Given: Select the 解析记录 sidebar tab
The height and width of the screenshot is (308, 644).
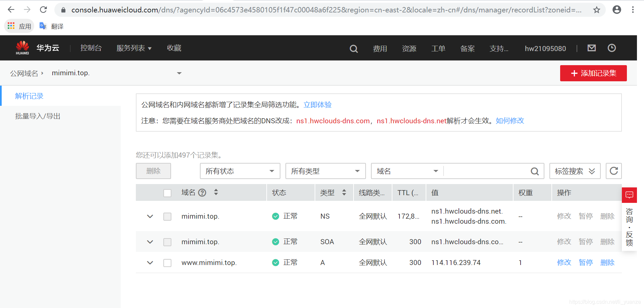Looking at the screenshot, I should tap(61, 96).
